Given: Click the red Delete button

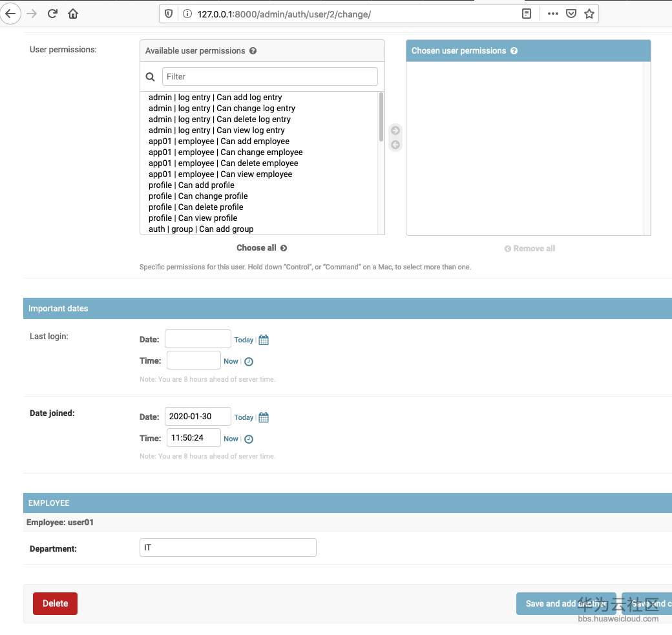Looking at the screenshot, I should pyautogui.click(x=55, y=603).
